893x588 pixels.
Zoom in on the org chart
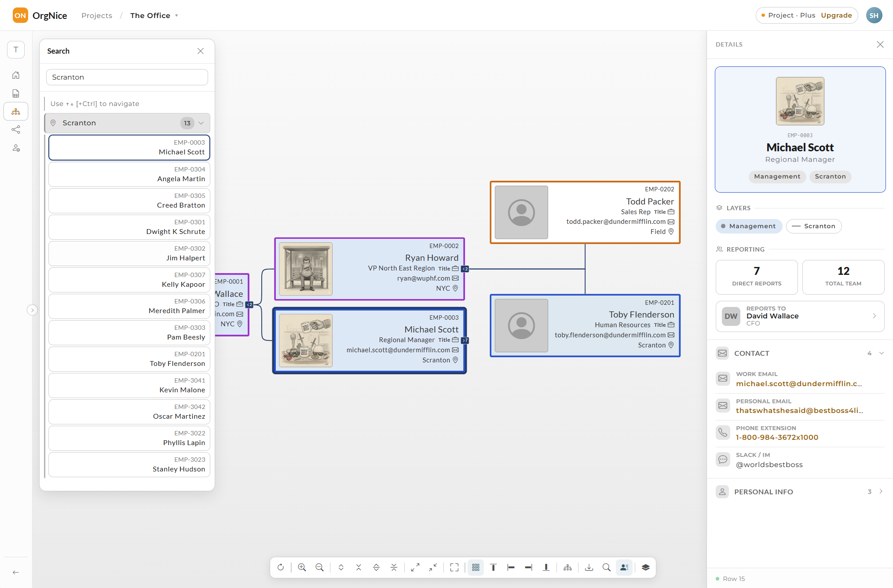click(x=302, y=567)
